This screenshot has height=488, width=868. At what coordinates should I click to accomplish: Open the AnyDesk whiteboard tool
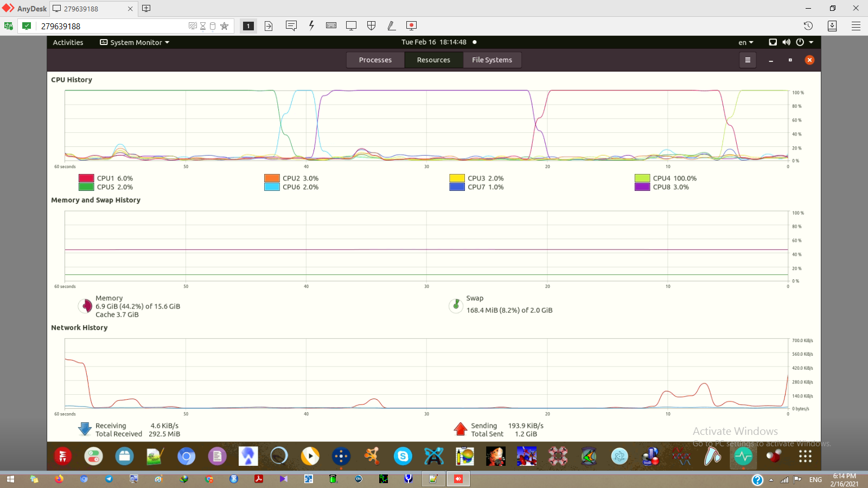(391, 25)
